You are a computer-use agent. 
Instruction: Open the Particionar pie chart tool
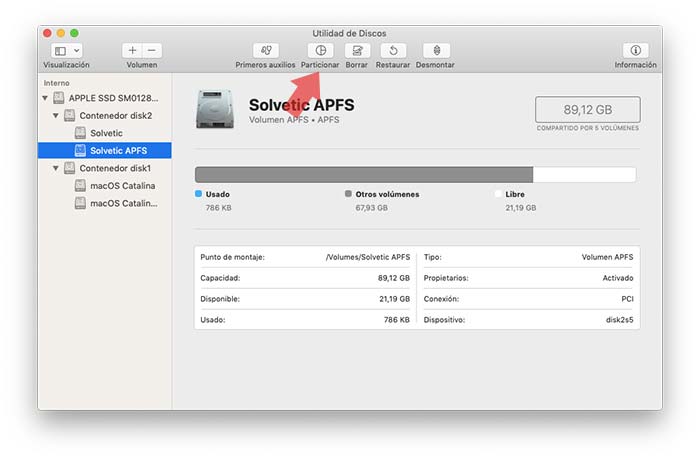tap(321, 50)
